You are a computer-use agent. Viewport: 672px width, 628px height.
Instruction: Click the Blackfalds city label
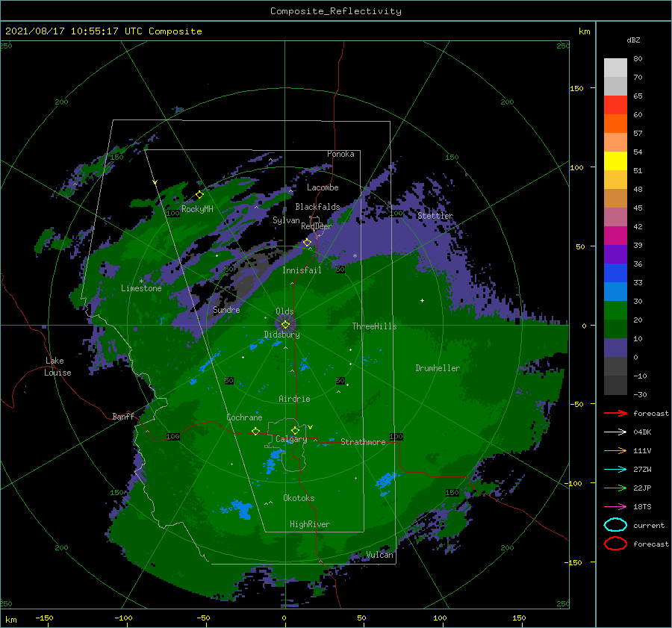point(317,207)
